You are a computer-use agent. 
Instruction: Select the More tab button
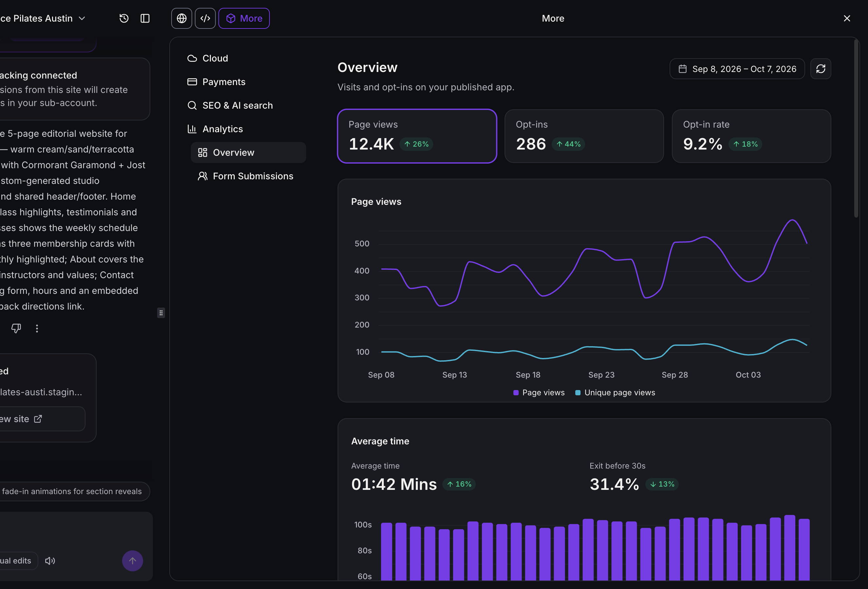click(244, 18)
